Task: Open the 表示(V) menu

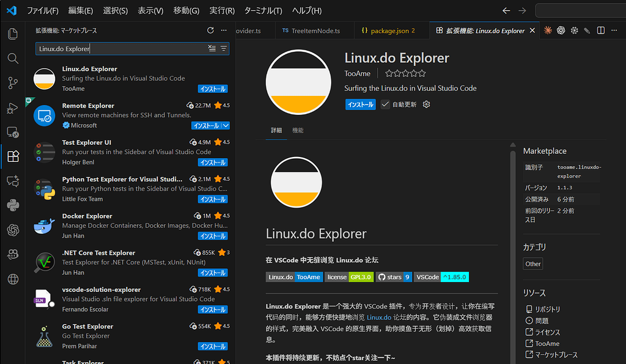Action: [x=150, y=11]
